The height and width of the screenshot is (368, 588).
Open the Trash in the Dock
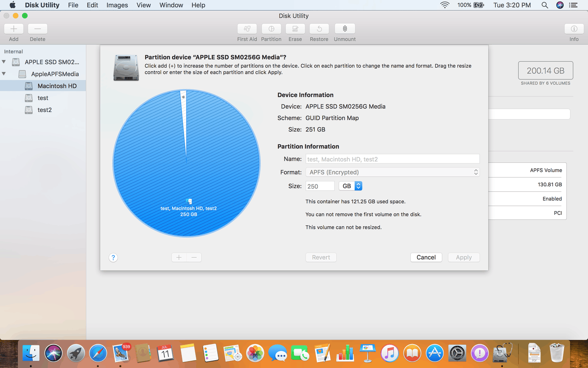click(557, 353)
